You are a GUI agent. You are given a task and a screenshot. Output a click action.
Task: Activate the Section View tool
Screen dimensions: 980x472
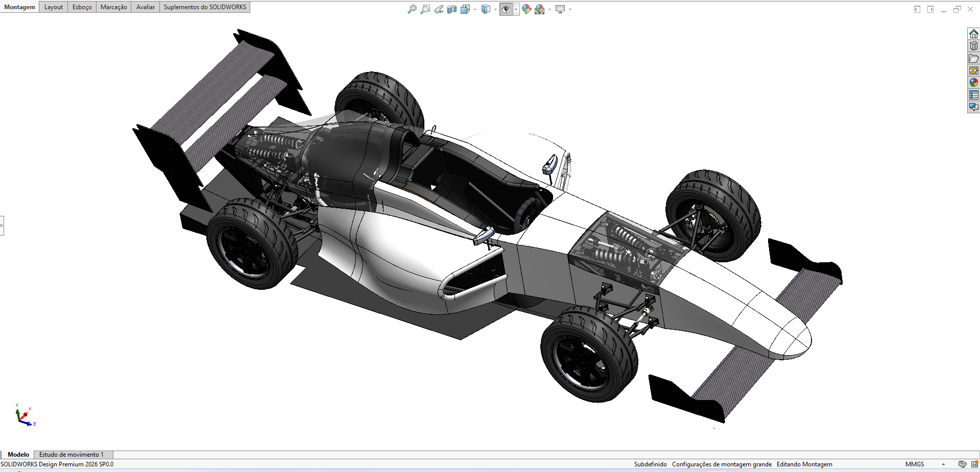(452, 9)
